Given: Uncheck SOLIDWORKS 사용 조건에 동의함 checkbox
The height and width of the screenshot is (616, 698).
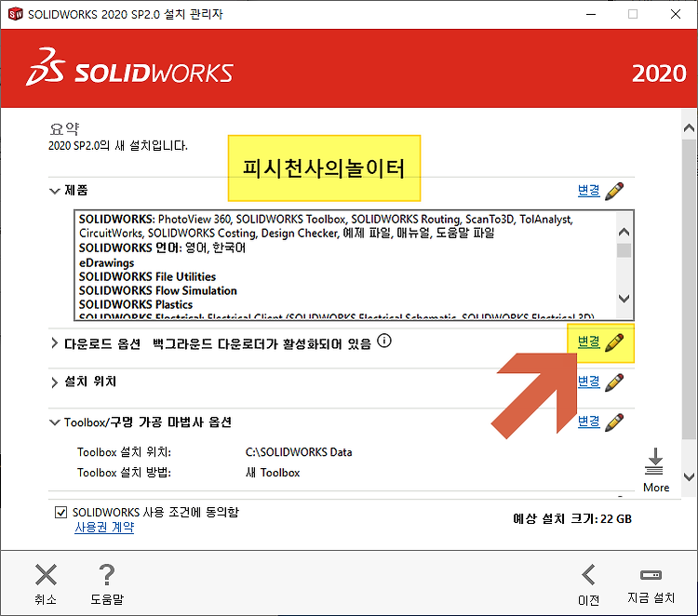Looking at the screenshot, I should pyautogui.click(x=61, y=513).
